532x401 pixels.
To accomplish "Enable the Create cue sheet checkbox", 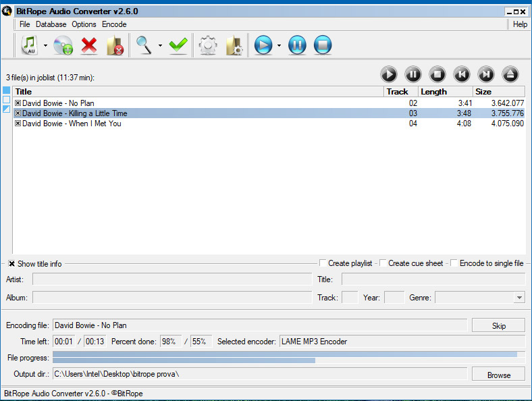I will point(383,263).
